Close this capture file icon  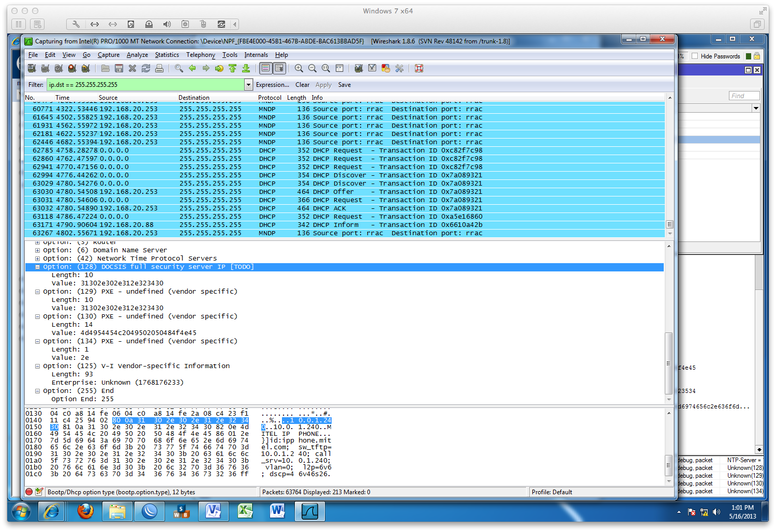point(132,68)
